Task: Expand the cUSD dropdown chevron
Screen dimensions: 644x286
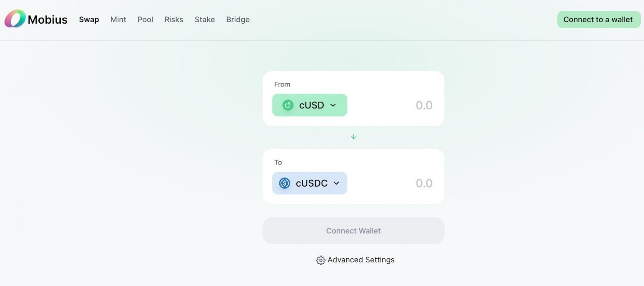Action: point(333,105)
